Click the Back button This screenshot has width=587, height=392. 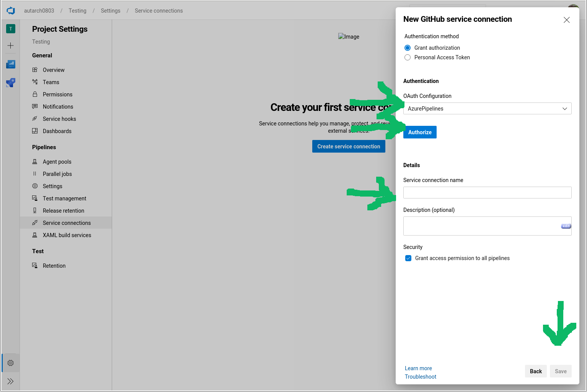[x=536, y=371]
